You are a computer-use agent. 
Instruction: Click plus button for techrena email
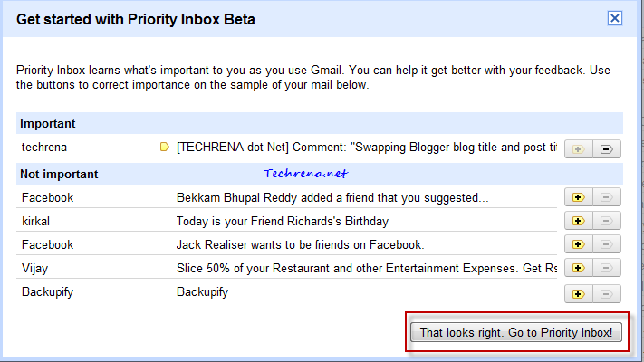(578, 149)
